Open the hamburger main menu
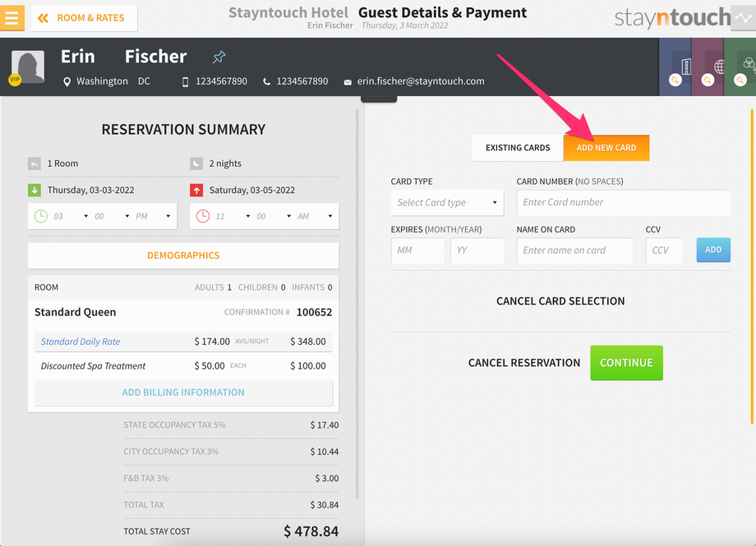 coord(12,18)
